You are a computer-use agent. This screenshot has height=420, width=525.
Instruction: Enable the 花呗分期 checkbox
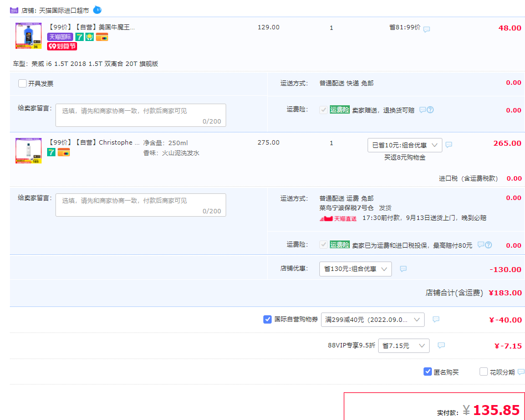[x=483, y=371]
